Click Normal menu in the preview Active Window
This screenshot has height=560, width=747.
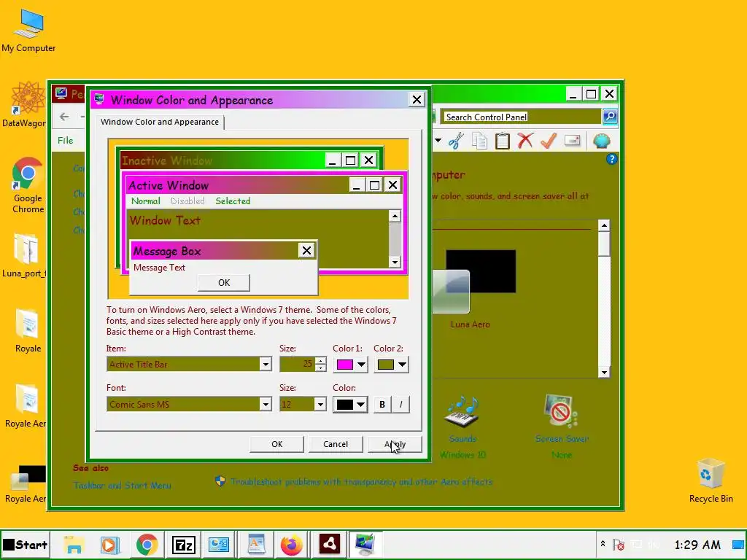[x=146, y=201]
